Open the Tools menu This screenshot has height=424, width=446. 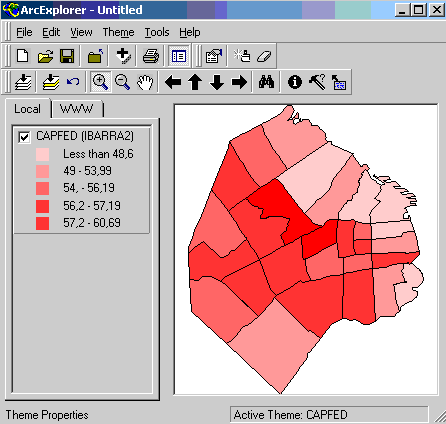(x=157, y=32)
